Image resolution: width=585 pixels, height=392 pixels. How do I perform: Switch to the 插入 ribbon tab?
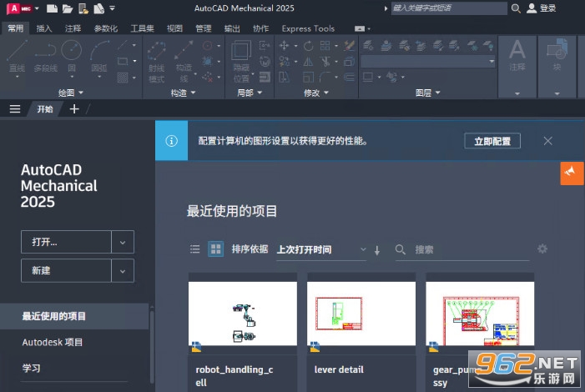click(44, 28)
